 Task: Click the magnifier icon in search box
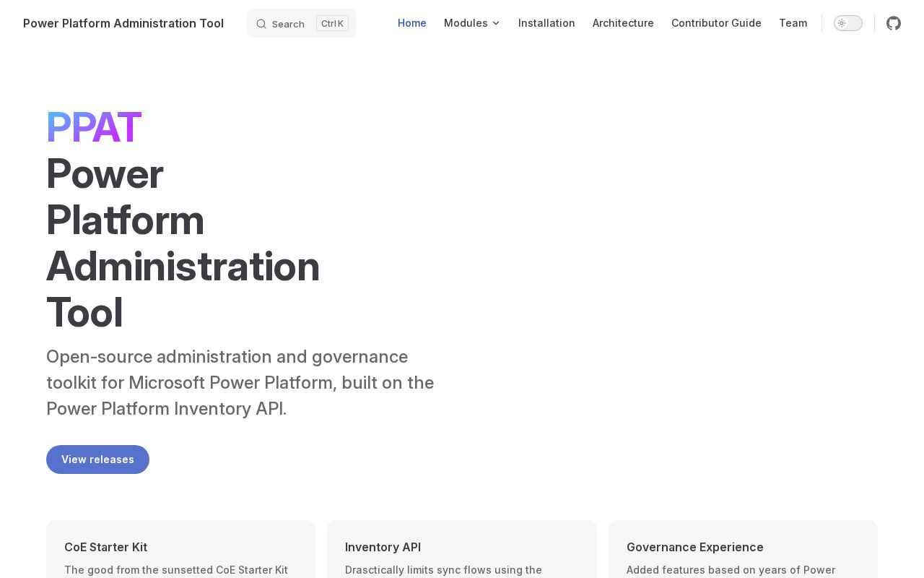point(261,24)
